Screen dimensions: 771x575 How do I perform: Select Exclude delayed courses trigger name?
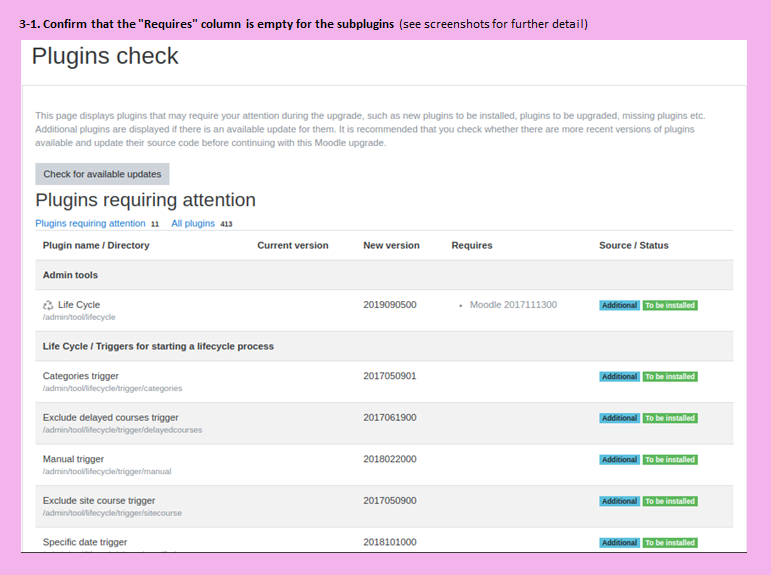[111, 417]
